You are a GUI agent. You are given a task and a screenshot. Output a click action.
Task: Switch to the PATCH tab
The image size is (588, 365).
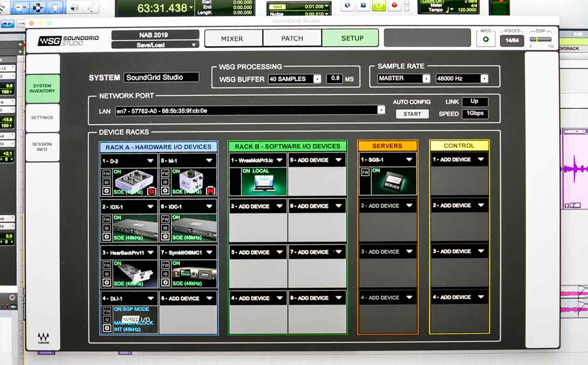(x=292, y=38)
